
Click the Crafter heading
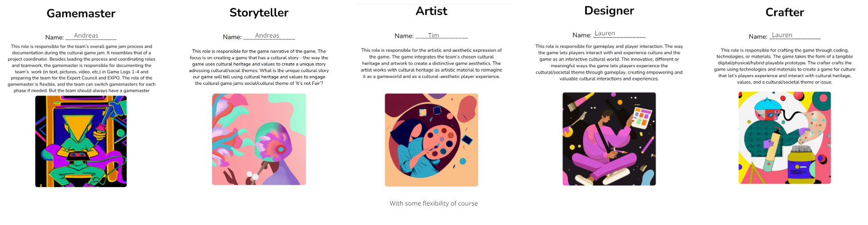click(x=785, y=12)
